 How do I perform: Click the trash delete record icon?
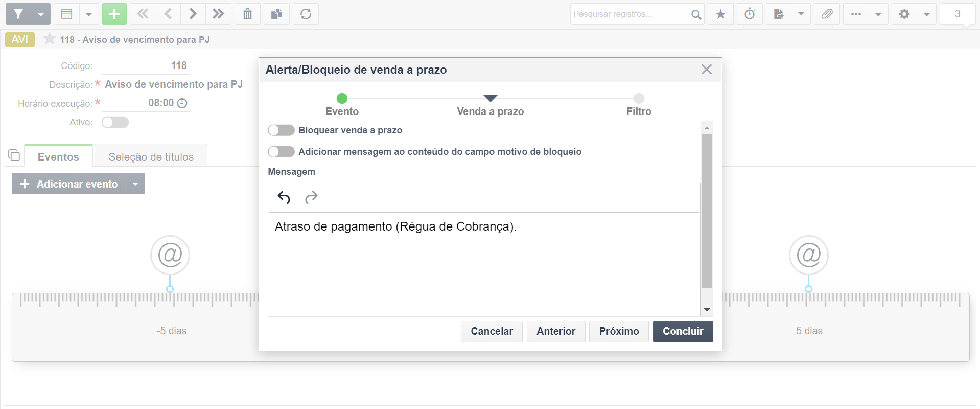[247, 14]
